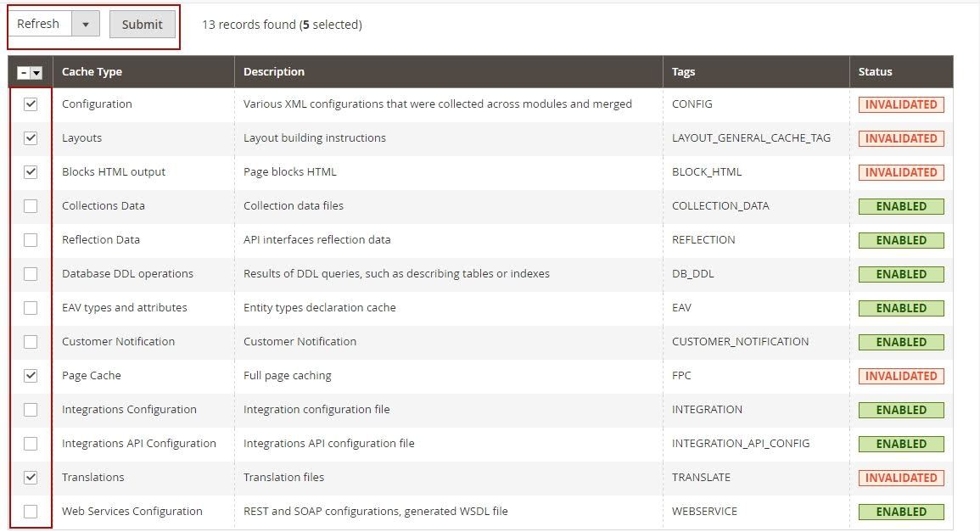Select the Reflection Data checkbox

pyautogui.click(x=31, y=239)
